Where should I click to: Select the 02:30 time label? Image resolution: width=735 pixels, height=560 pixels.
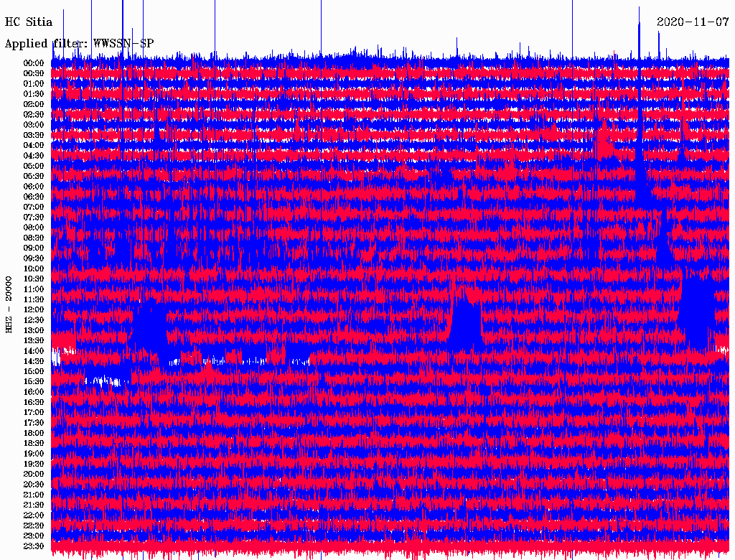point(34,114)
